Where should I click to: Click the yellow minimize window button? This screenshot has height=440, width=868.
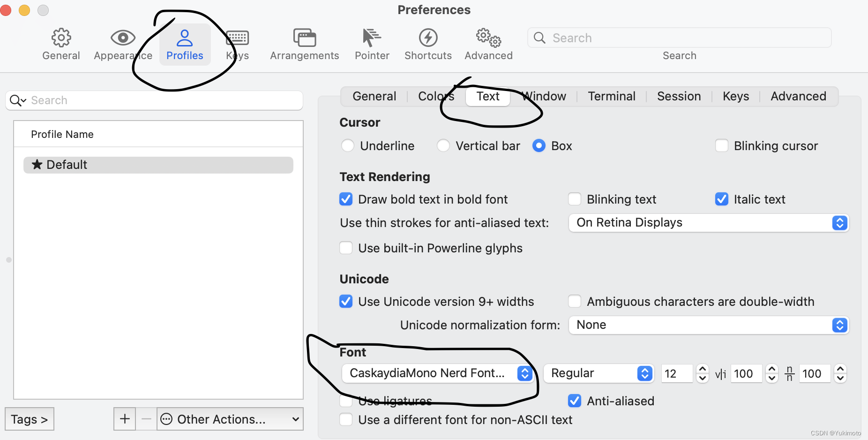coord(24,10)
